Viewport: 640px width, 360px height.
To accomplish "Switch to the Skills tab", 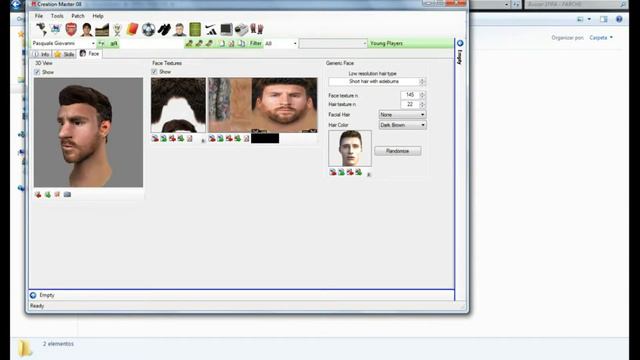I will pos(64,54).
